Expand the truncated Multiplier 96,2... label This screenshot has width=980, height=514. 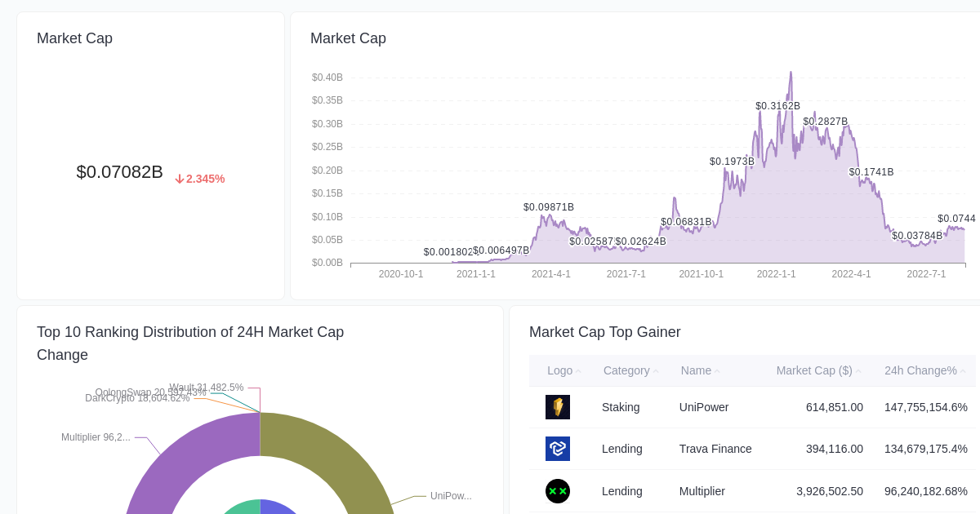tap(96, 437)
